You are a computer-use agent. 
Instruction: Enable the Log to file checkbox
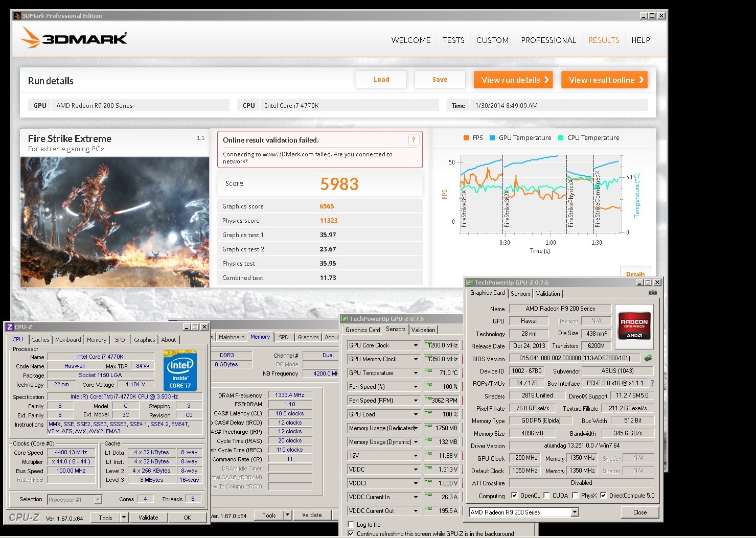pos(351,524)
